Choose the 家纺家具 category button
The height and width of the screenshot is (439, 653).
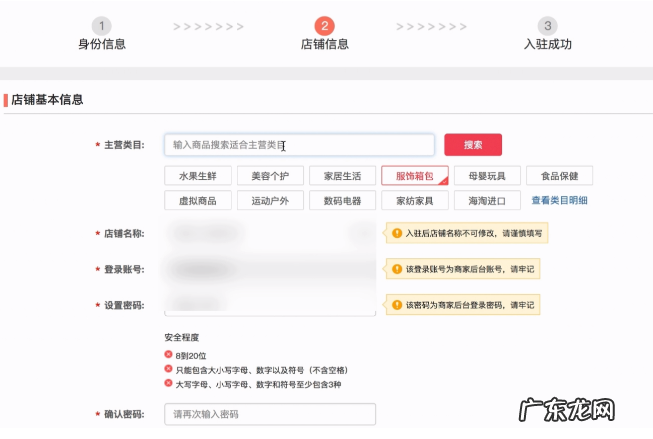coord(415,201)
